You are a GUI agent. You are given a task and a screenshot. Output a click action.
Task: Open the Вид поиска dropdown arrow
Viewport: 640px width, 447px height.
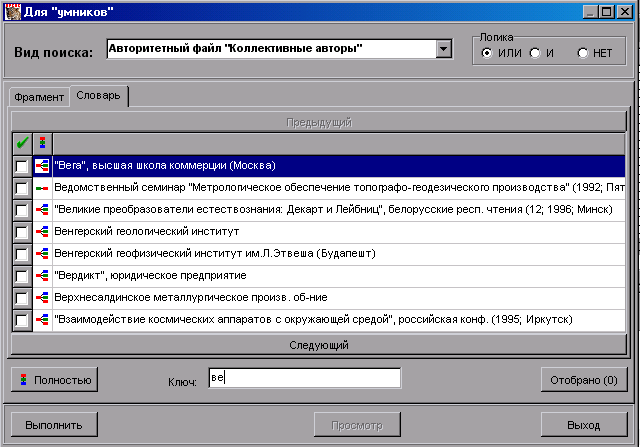click(x=444, y=49)
